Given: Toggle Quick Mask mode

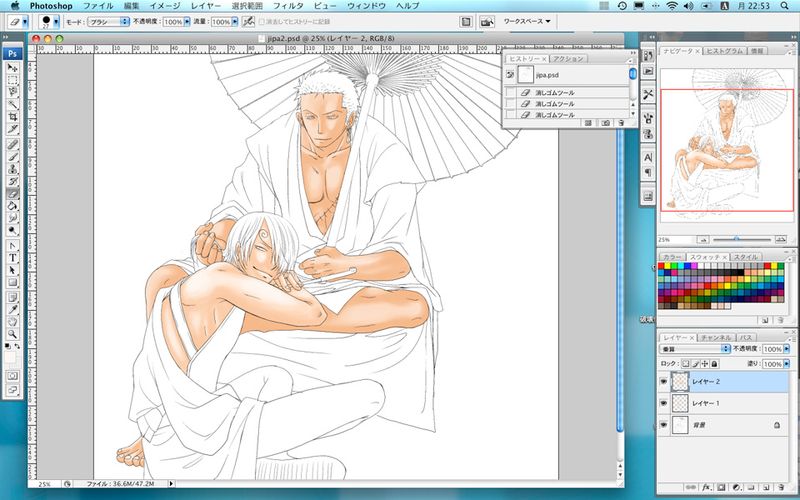Looking at the screenshot, I should point(12,376).
